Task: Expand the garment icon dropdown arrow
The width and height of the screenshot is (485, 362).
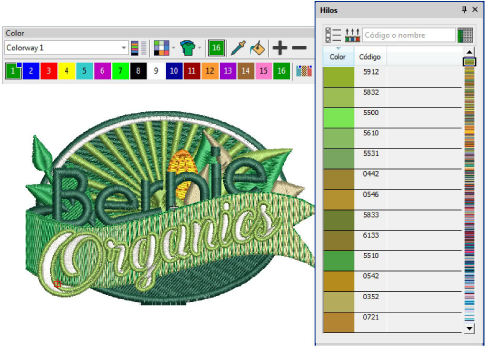Action: coord(200,48)
